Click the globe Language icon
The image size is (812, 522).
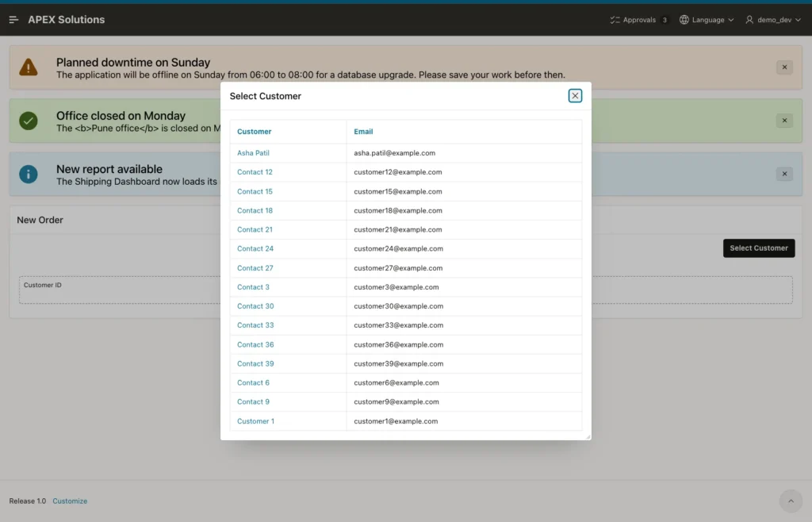[x=684, y=20]
